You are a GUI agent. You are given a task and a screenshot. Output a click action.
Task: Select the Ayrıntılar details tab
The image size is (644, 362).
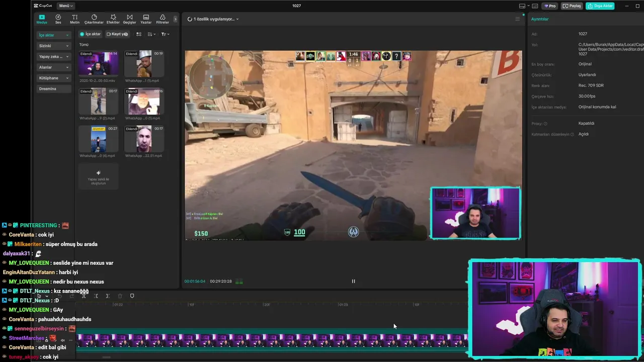point(540,19)
